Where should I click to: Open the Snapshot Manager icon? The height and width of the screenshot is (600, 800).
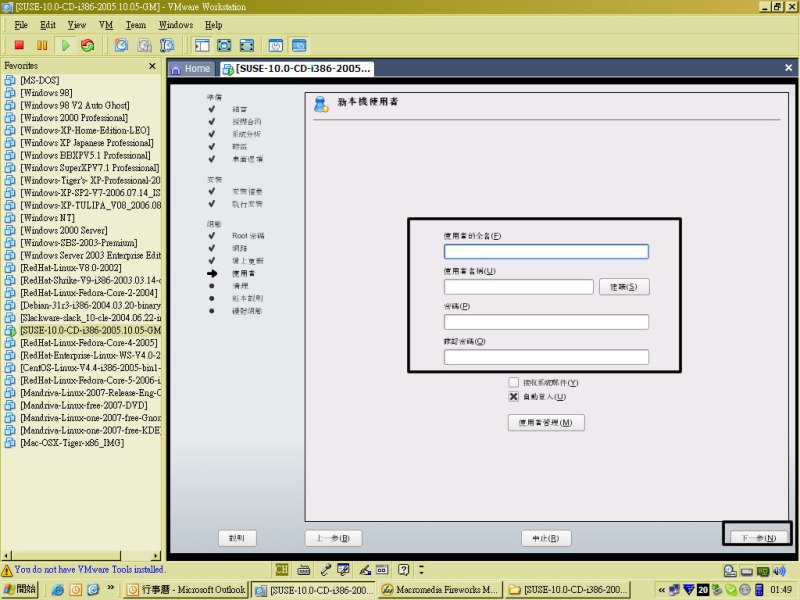coord(167,45)
